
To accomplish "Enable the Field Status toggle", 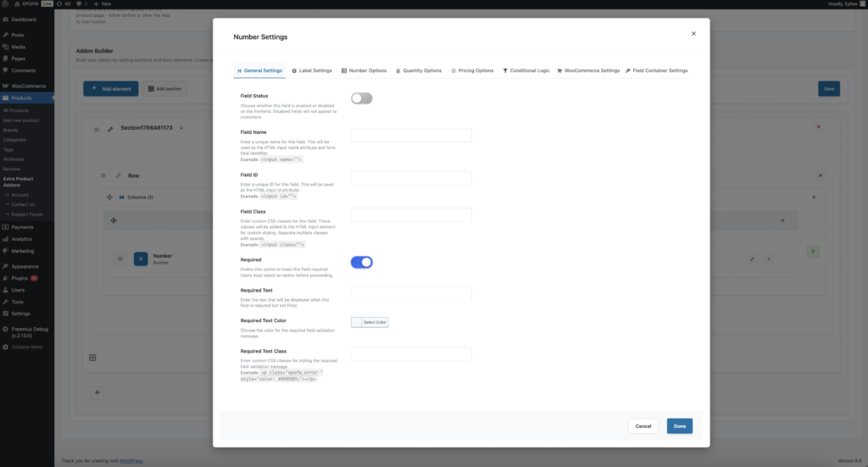I will [x=361, y=98].
